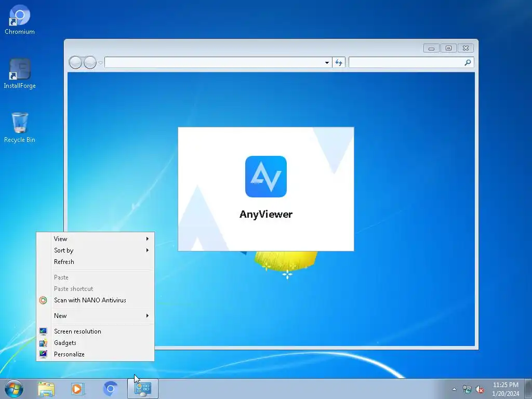
Task: Click the AnyViewer logo on splash screen
Action: coord(266,177)
